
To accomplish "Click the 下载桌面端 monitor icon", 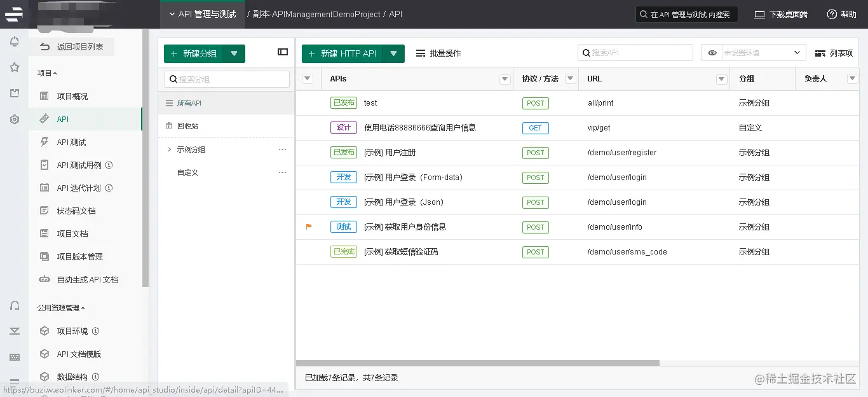I will (759, 14).
